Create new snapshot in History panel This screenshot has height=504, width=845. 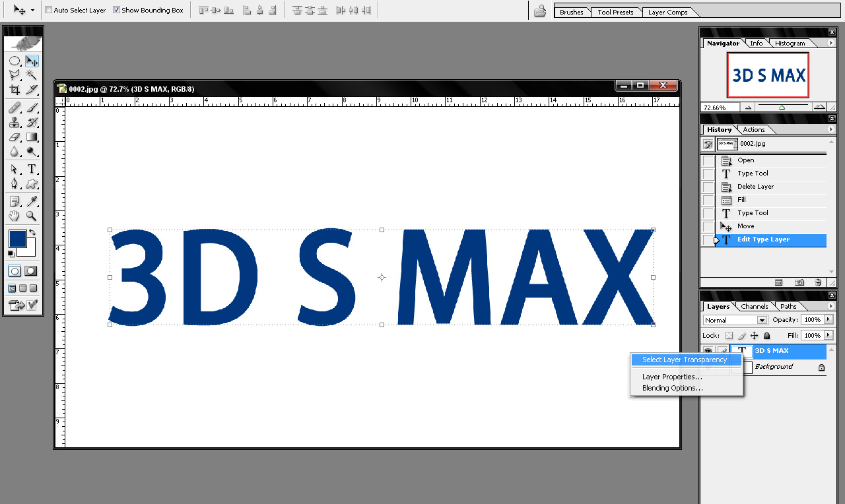pyautogui.click(x=800, y=282)
